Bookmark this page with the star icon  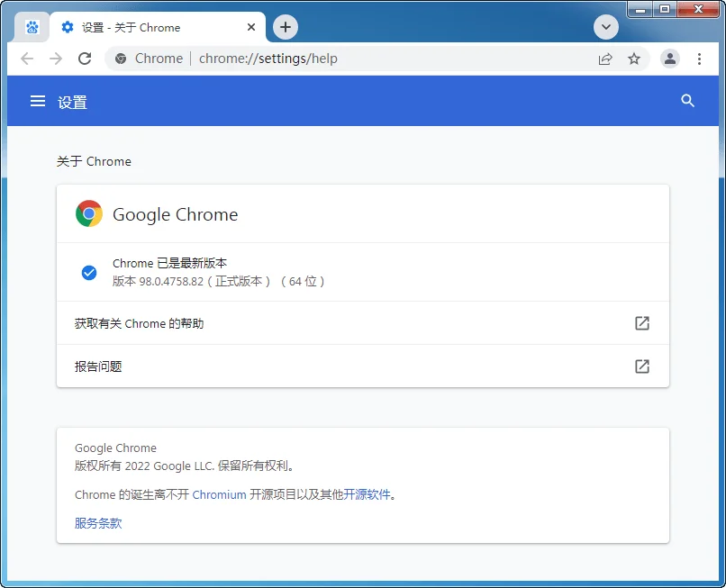634,59
